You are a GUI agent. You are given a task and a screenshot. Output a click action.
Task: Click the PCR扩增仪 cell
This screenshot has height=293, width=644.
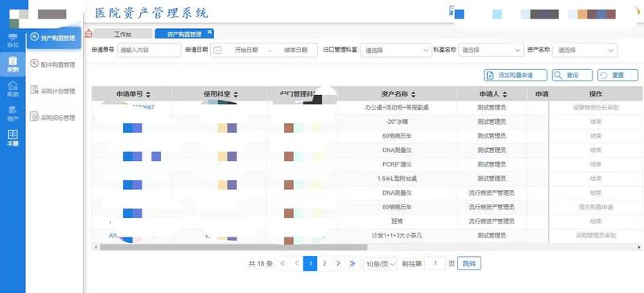397,164
